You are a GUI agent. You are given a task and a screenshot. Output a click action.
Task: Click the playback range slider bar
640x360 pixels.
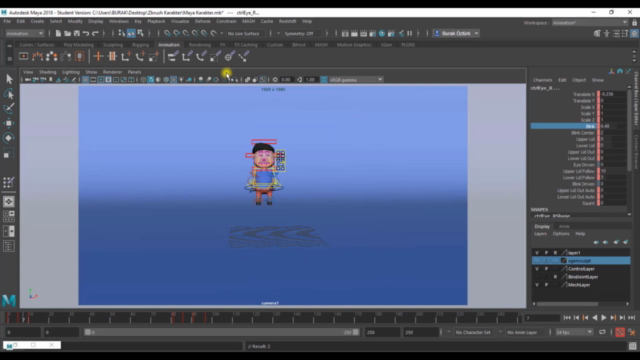coord(222,332)
